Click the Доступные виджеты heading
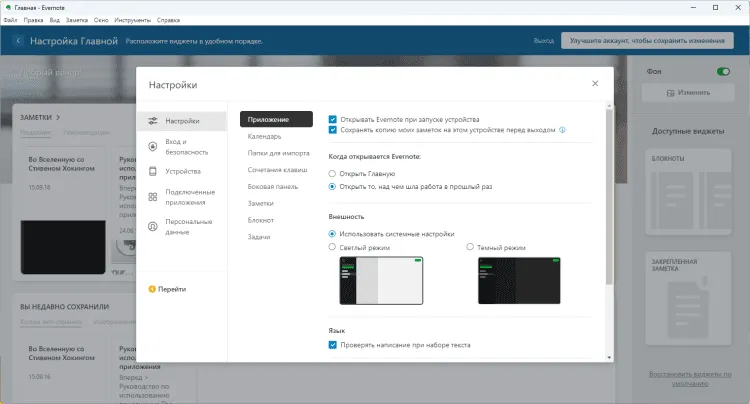750x404 pixels. (688, 131)
